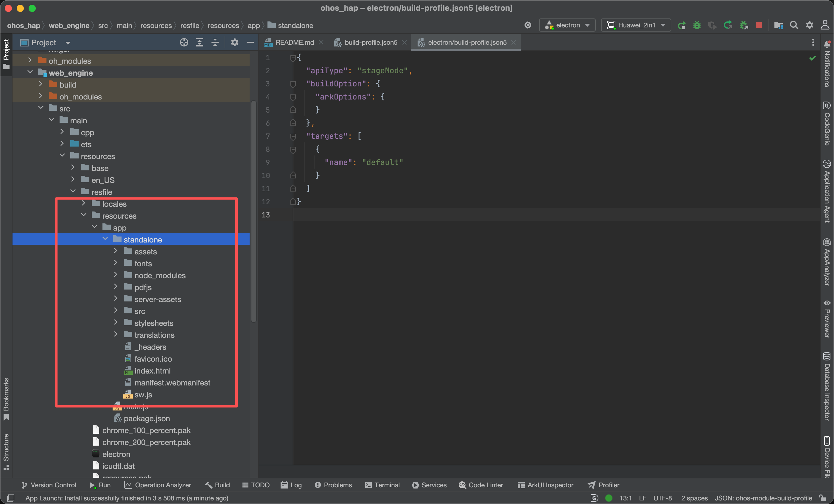Image resolution: width=834 pixels, height=504 pixels.
Task: Fold the buildOption block on line 3
Action: (293, 84)
